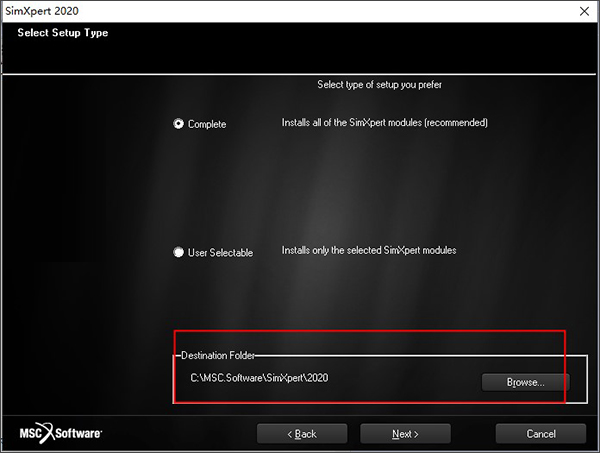This screenshot has width=600, height=453.
Task: Click 'Installs all of the SimXpert modules' description
Action: (385, 122)
